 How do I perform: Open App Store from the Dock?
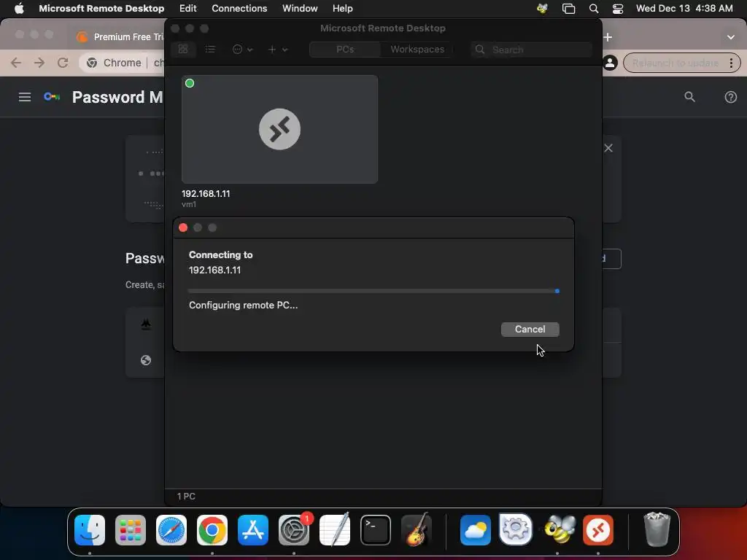(x=253, y=530)
